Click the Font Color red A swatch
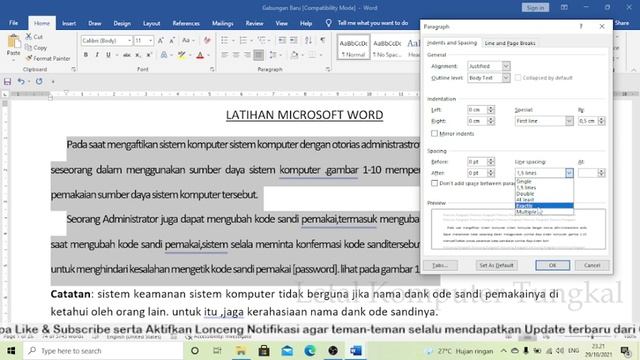The image size is (640, 360). (x=200, y=55)
